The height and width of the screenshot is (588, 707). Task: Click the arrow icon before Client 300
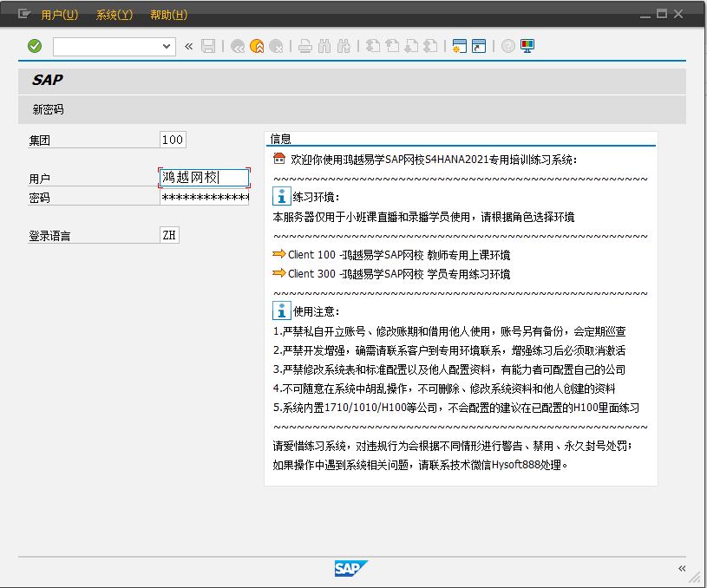pos(279,273)
